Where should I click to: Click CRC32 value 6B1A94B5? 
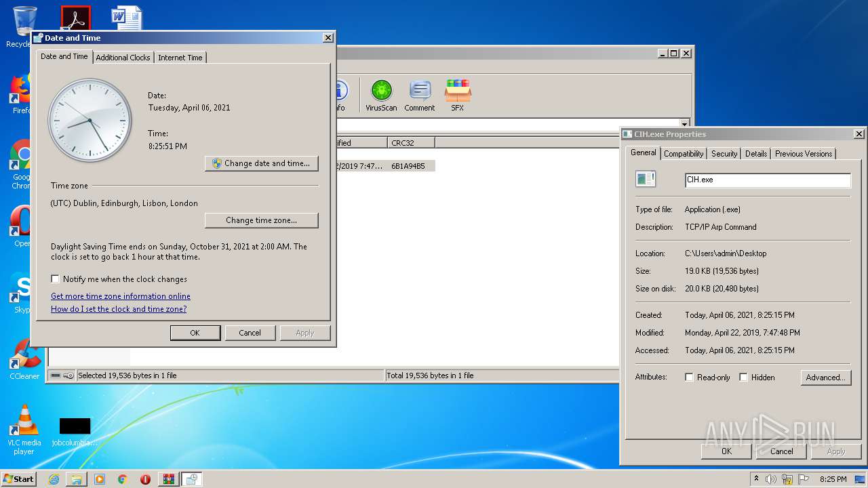click(x=408, y=166)
